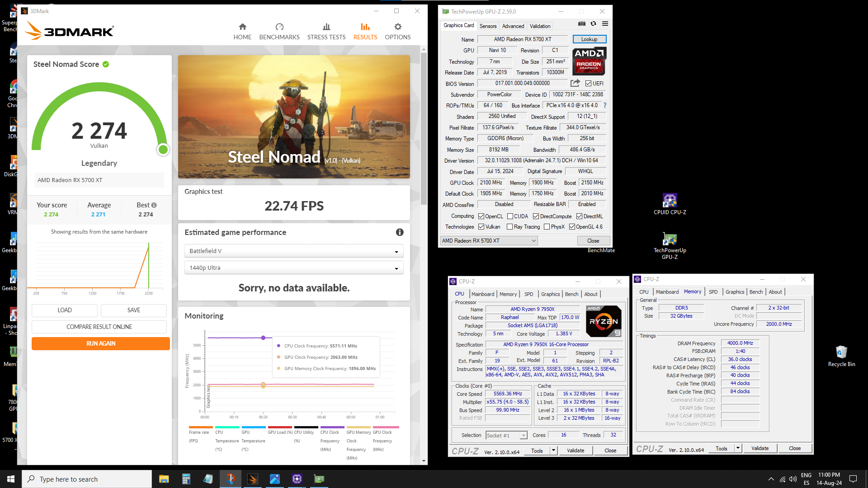
Task: Click the Lookup button in GPU-Z
Action: click(x=589, y=39)
